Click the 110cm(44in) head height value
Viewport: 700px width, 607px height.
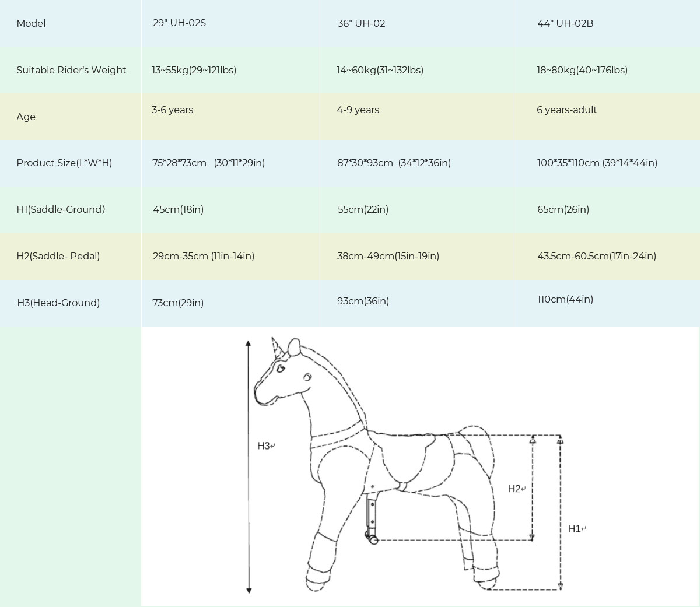coord(565,299)
